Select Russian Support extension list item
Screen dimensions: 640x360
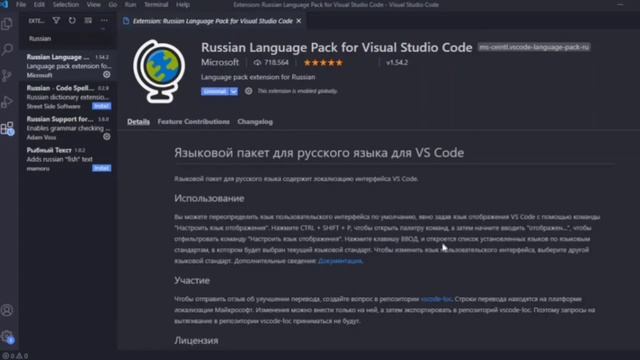tap(67, 128)
